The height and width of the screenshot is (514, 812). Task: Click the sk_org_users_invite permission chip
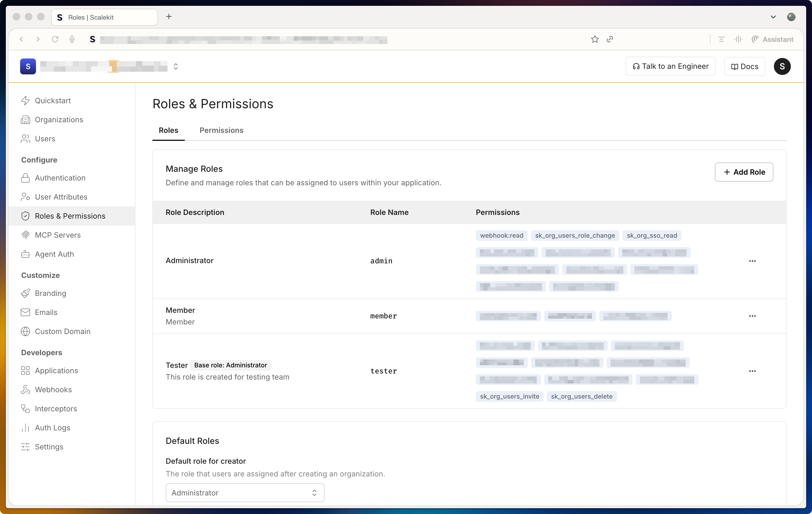(x=509, y=396)
